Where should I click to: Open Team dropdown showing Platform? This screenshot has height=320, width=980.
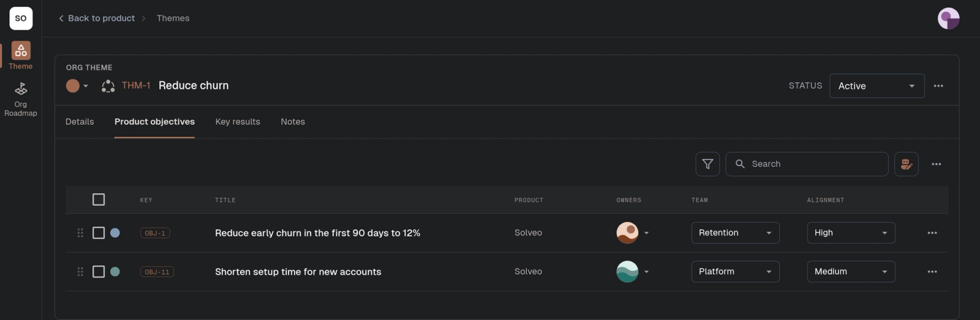[x=735, y=272]
